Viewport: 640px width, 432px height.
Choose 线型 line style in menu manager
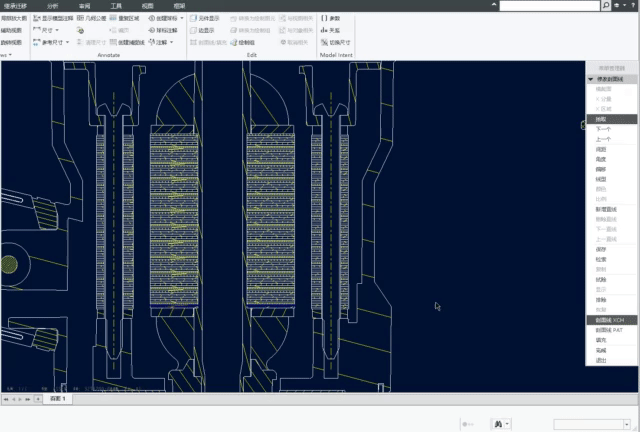point(611,179)
